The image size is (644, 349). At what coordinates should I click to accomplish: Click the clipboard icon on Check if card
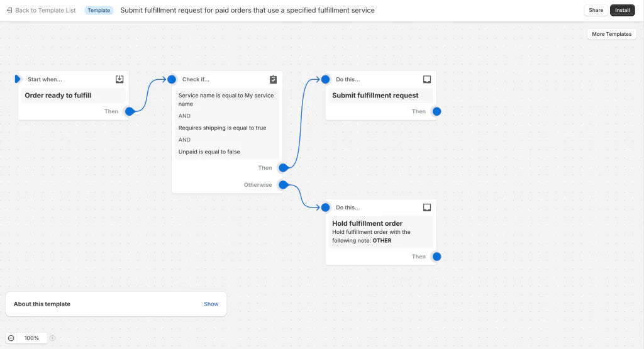pos(273,79)
